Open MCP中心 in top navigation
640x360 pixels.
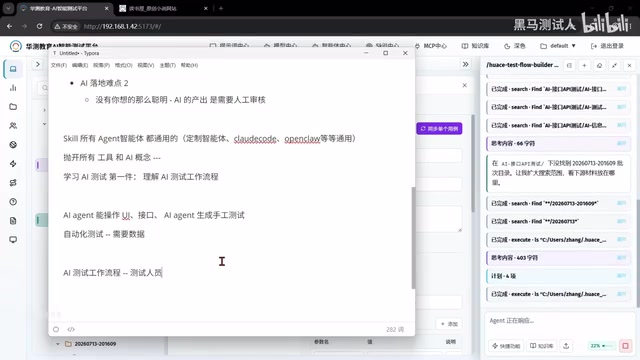click(x=431, y=46)
